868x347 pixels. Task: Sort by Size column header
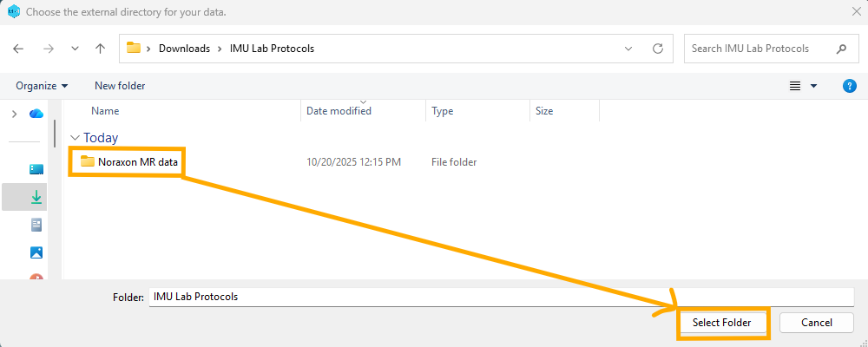[x=544, y=111]
